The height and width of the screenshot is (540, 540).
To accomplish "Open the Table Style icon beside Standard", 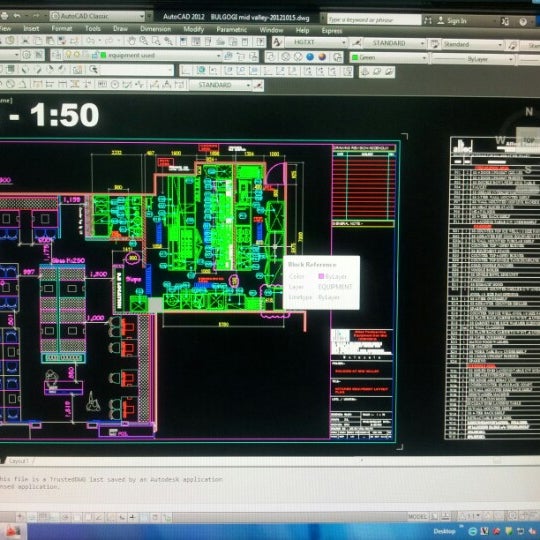I will point(435,44).
